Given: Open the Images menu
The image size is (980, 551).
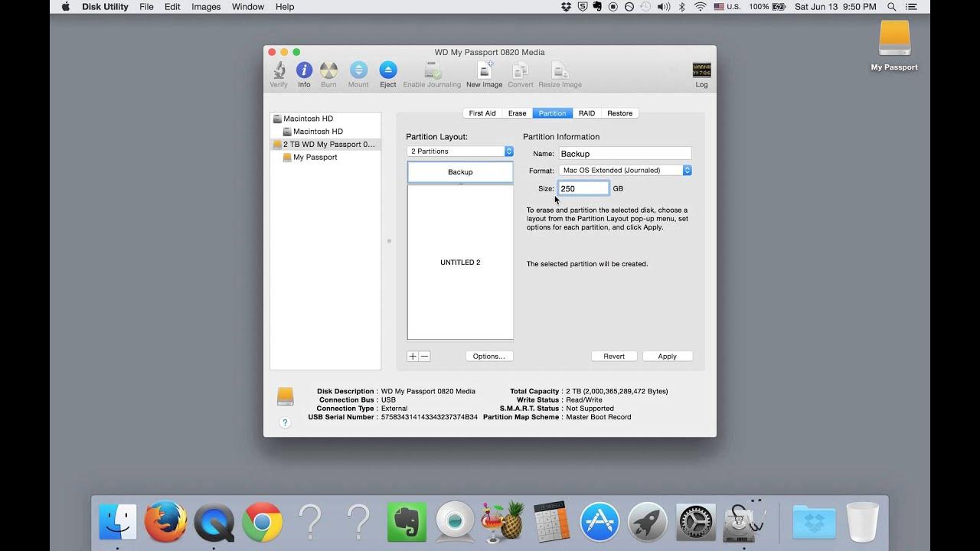Looking at the screenshot, I should [x=206, y=7].
